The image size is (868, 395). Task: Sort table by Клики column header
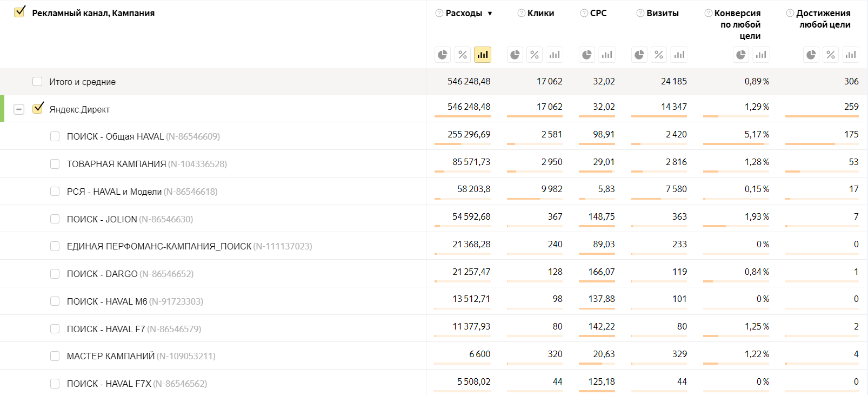(x=540, y=13)
